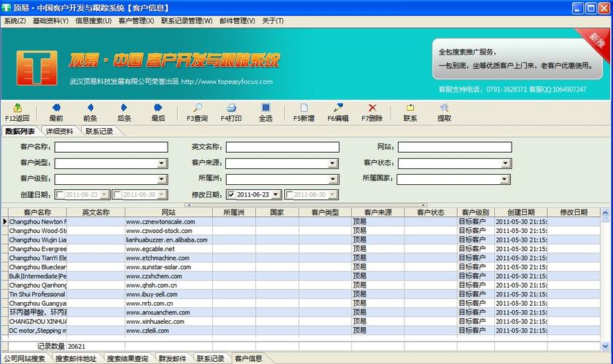Screen dimensions: 613x364
Task: Sort by the 客户来源 column header
Action: [x=378, y=213]
